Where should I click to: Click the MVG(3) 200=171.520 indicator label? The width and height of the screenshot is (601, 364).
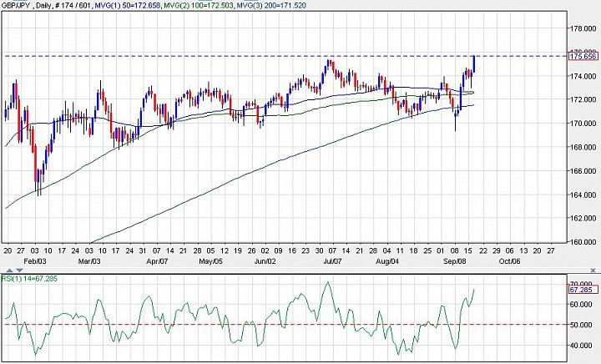270,5
